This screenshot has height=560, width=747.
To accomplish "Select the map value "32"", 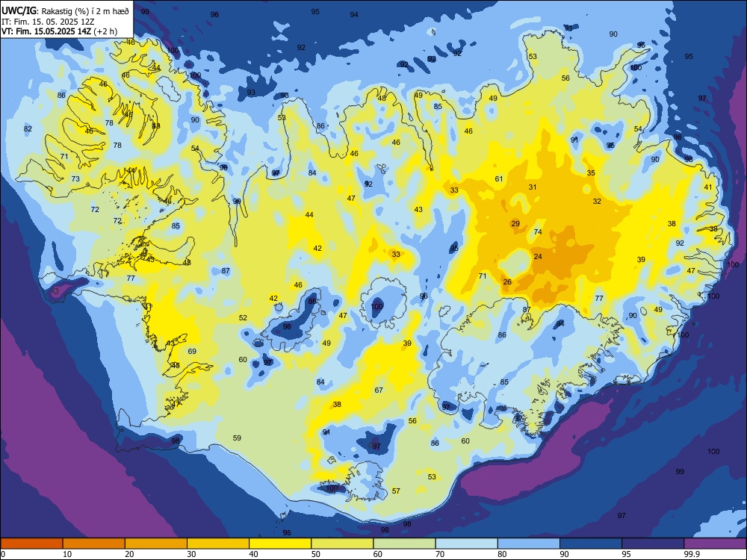I will coord(597,202).
